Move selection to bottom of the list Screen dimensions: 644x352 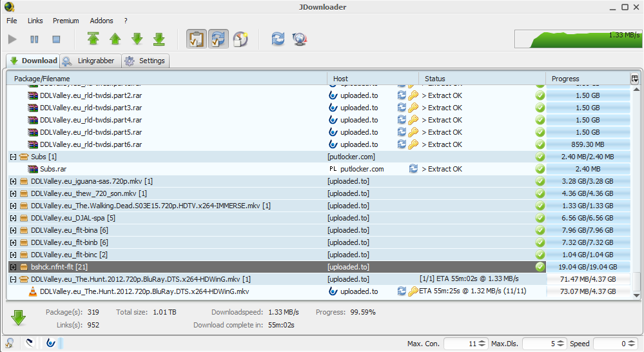(159, 39)
